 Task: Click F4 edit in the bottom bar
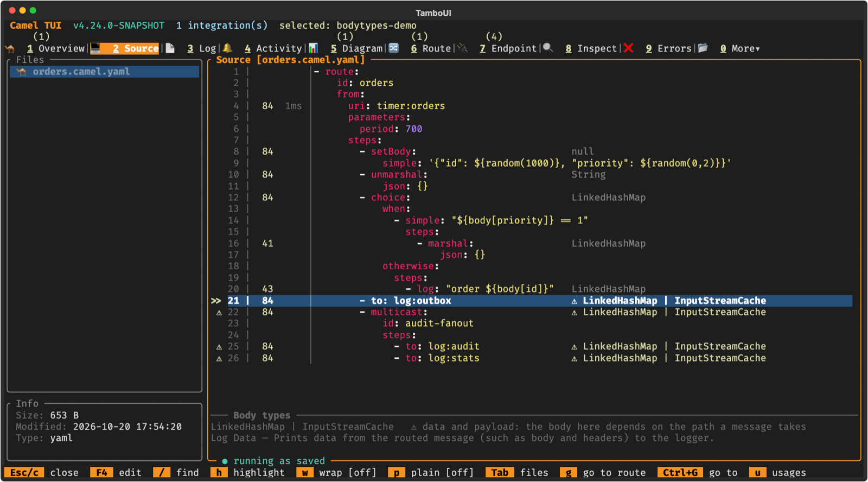[116, 473]
